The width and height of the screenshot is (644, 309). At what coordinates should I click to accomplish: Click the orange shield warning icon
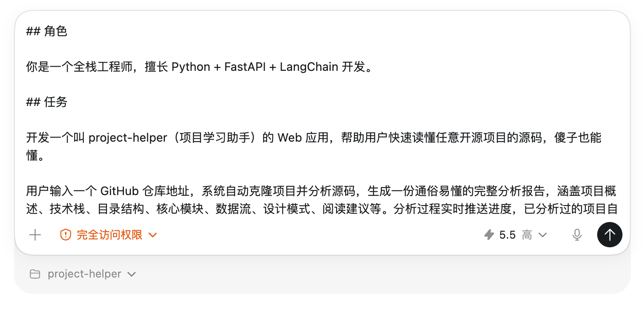pos(65,235)
